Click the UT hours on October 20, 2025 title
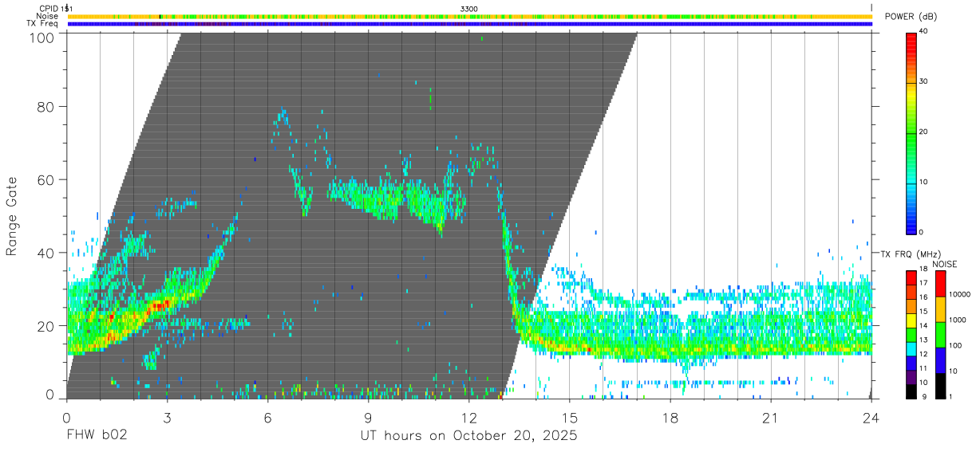 (468, 436)
